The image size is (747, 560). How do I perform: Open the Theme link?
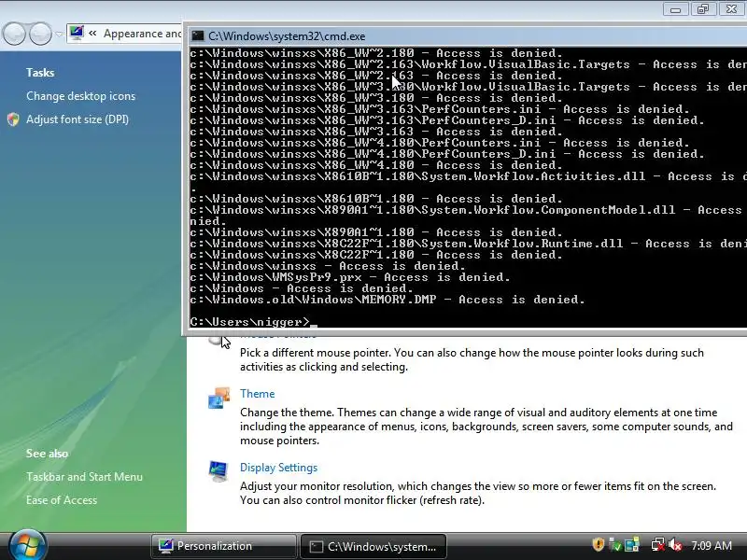[258, 394]
